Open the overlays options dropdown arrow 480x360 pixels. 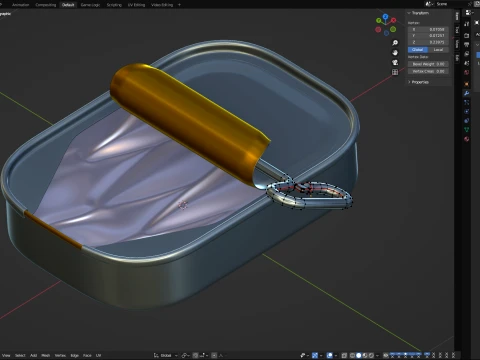tap(335, 355)
